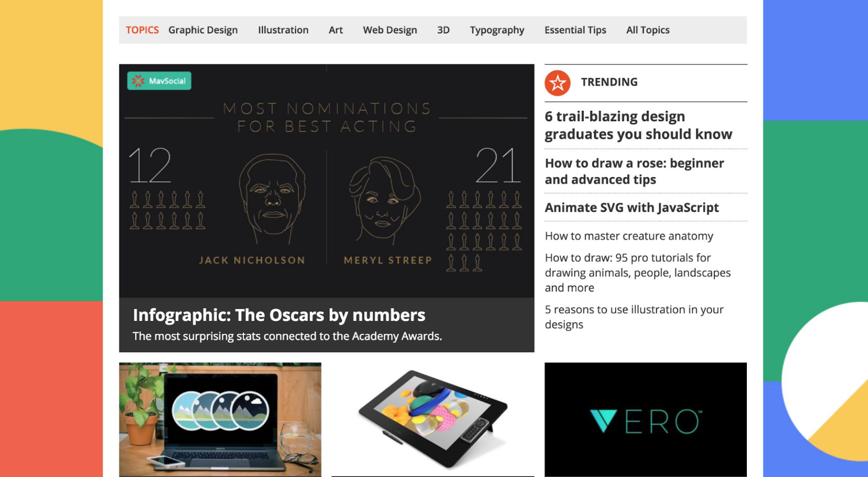Open the Essential Tips section
This screenshot has width=868, height=477.
click(575, 30)
